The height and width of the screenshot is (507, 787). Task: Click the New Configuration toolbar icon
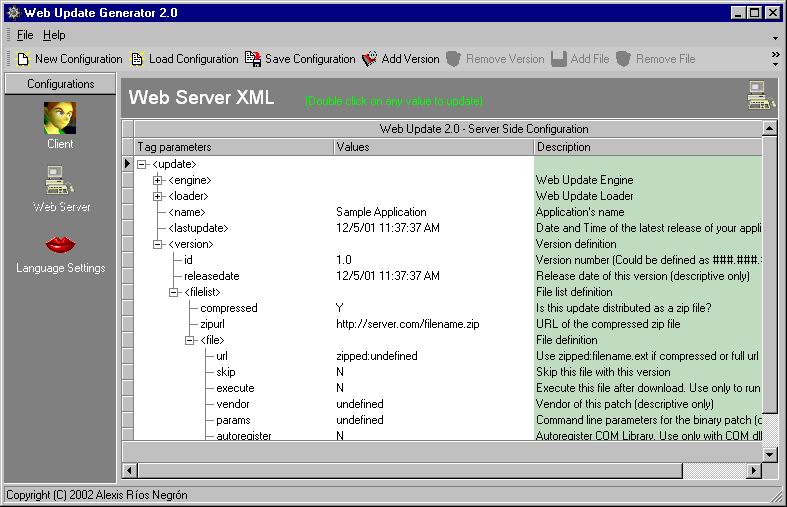[23, 59]
